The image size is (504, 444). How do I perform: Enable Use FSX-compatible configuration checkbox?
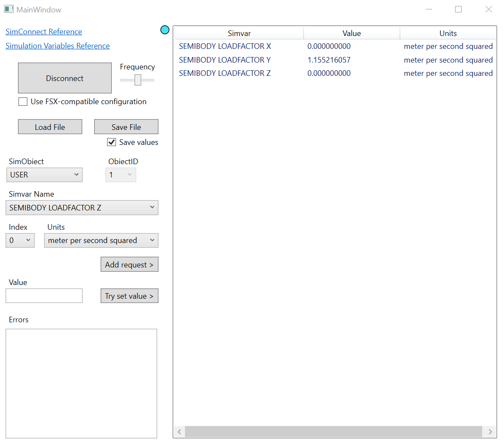pos(23,102)
